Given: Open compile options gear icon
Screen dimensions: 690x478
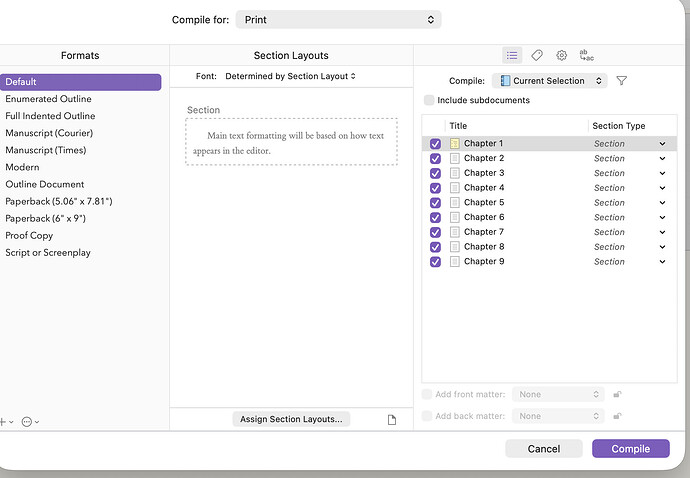Looking at the screenshot, I should [562, 55].
